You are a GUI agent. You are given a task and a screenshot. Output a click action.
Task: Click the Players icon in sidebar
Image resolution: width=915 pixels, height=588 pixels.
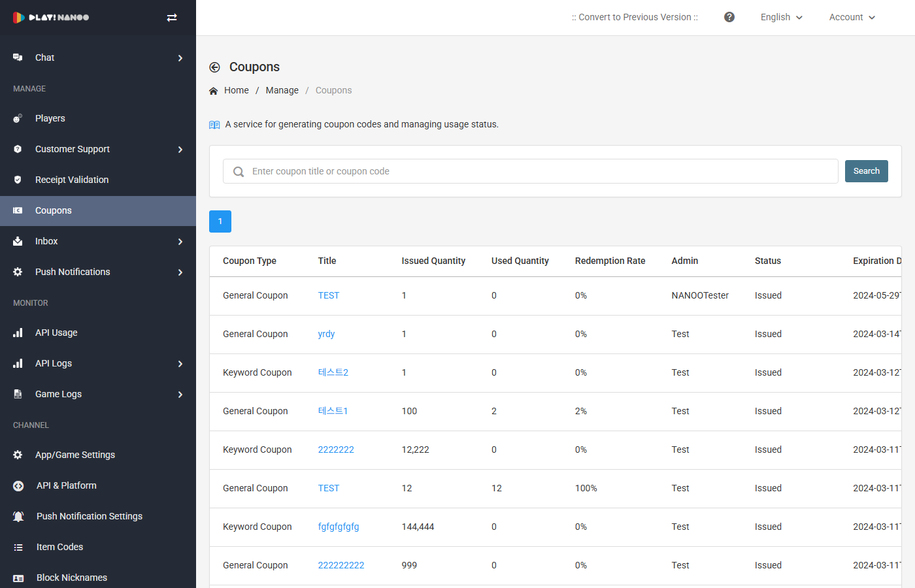18,118
